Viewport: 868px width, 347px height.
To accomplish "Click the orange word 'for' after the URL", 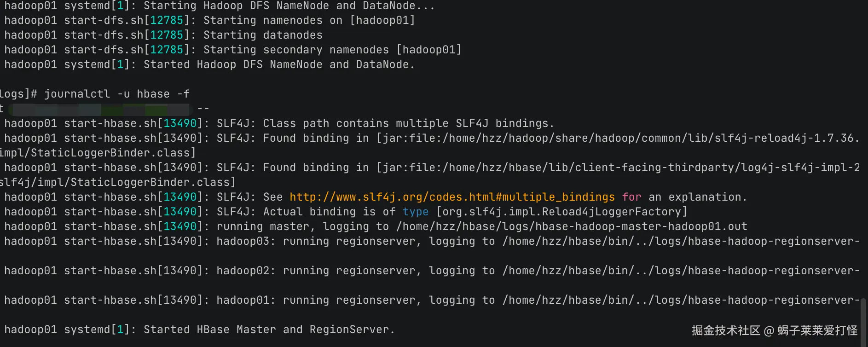I will 631,197.
